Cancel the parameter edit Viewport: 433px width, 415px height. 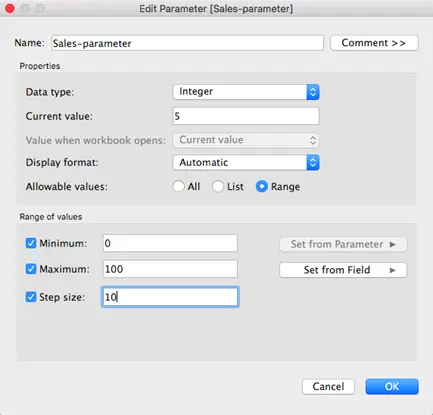pyautogui.click(x=328, y=386)
